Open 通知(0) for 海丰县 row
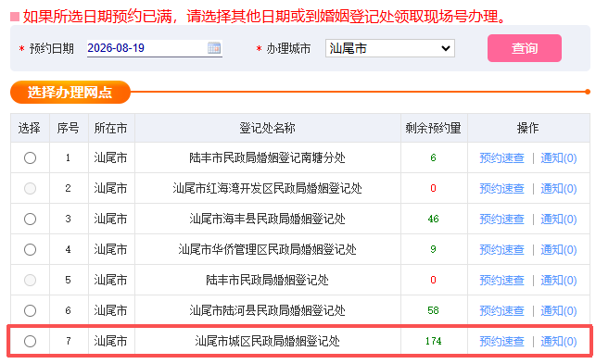Viewport: 596px width, 364px height. (x=558, y=219)
